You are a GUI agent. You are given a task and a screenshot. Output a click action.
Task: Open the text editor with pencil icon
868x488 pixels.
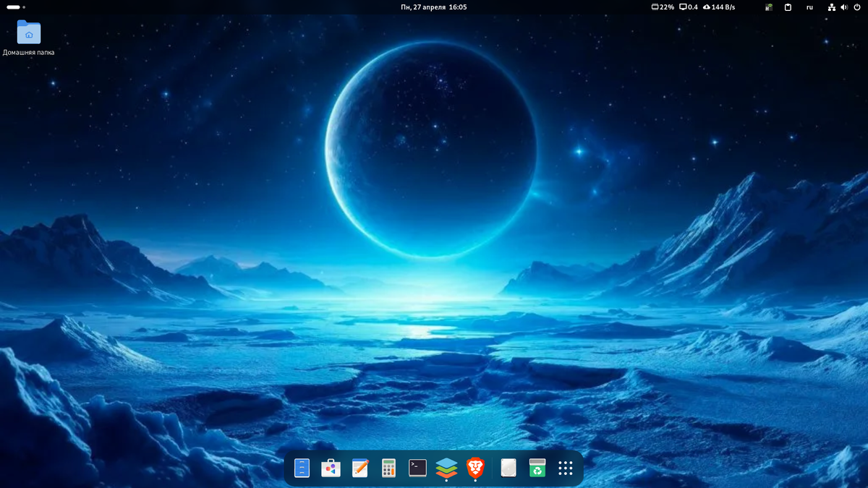click(359, 468)
